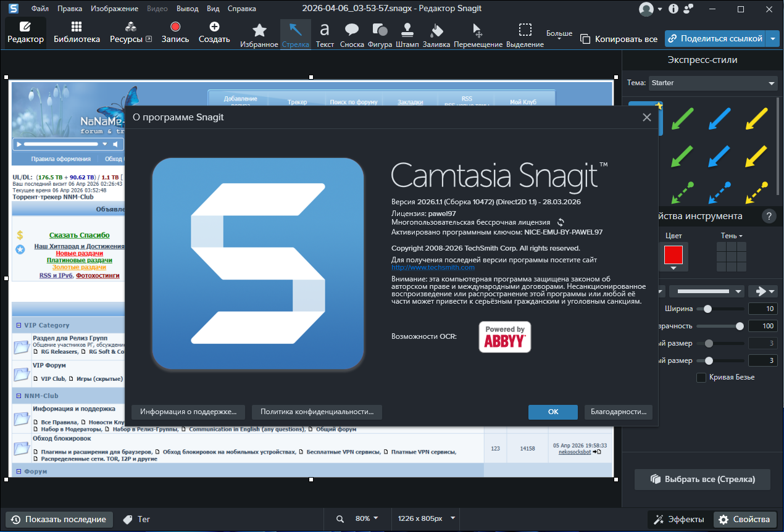The width and height of the screenshot is (784, 532).
Task: Select the Сноска callout tool
Action: [352, 34]
